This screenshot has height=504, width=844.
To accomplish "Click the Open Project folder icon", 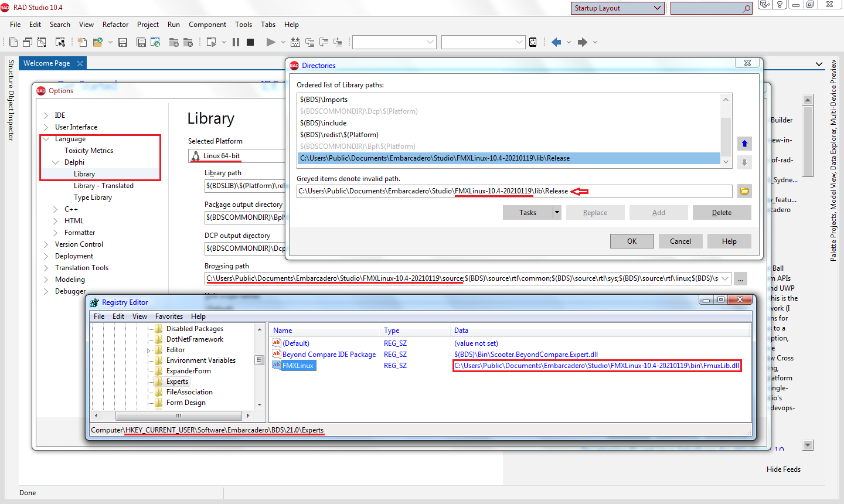I will pos(97,42).
